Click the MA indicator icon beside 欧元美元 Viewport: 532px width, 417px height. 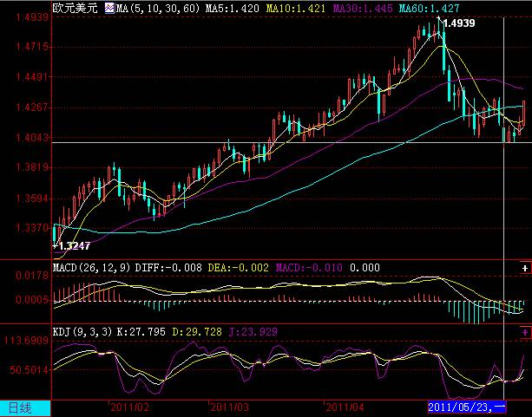109,8
